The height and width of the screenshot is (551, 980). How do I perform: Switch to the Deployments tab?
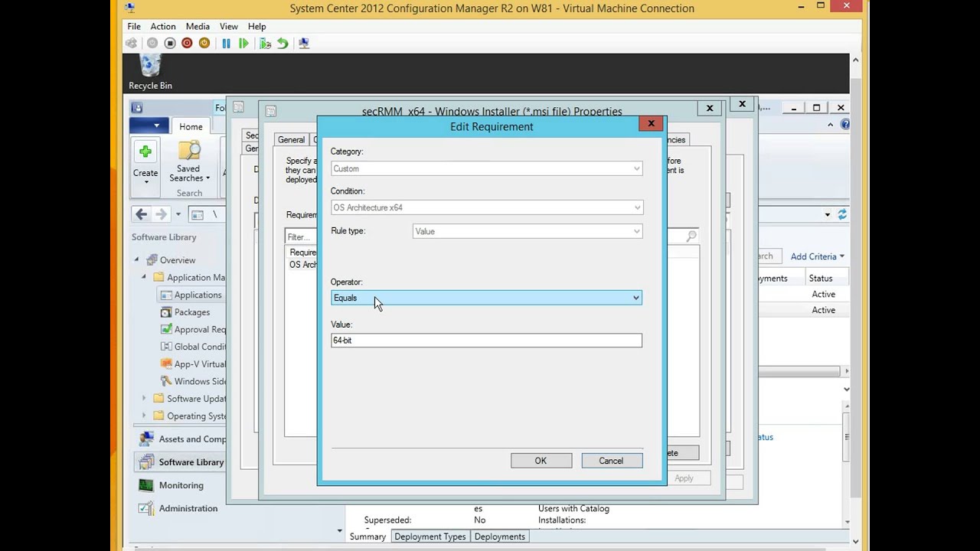[x=499, y=536]
